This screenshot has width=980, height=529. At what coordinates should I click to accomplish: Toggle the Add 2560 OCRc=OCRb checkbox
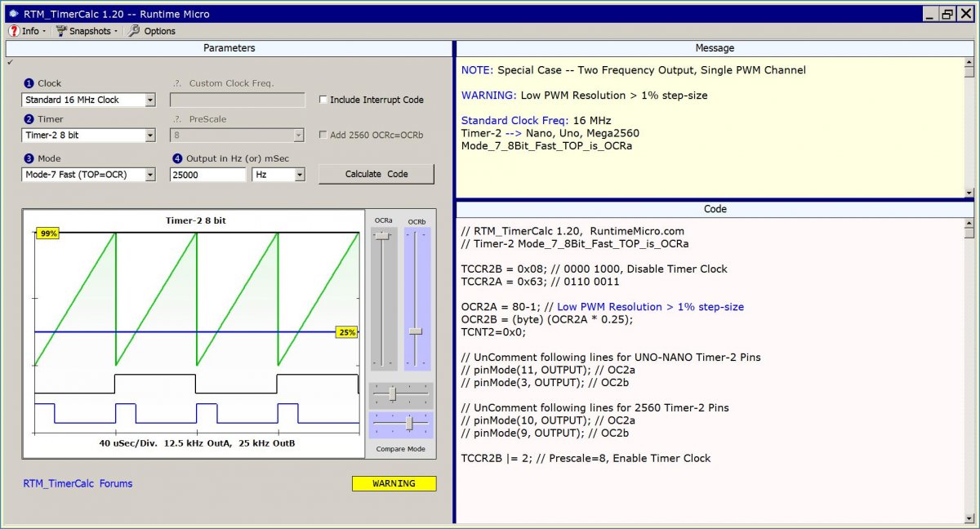point(323,136)
